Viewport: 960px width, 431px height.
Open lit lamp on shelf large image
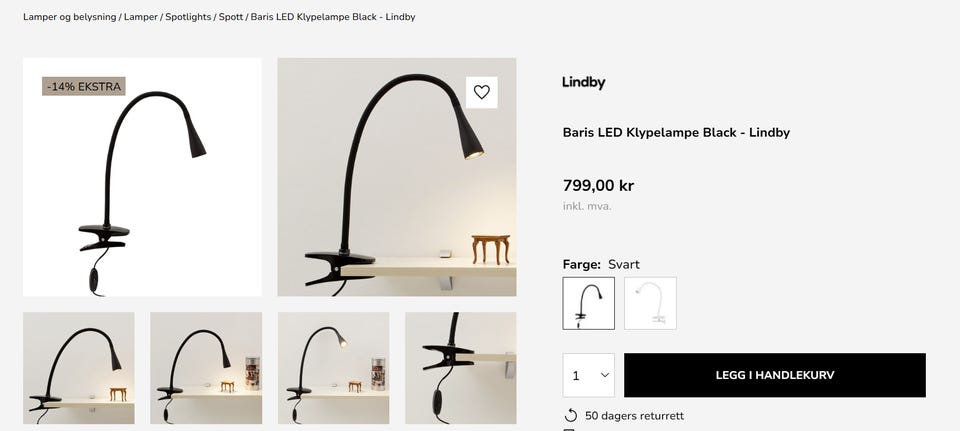(x=397, y=177)
